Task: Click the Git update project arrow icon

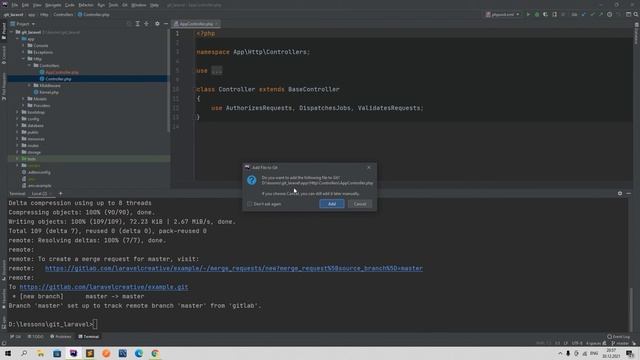Action: [x=583, y=14]
